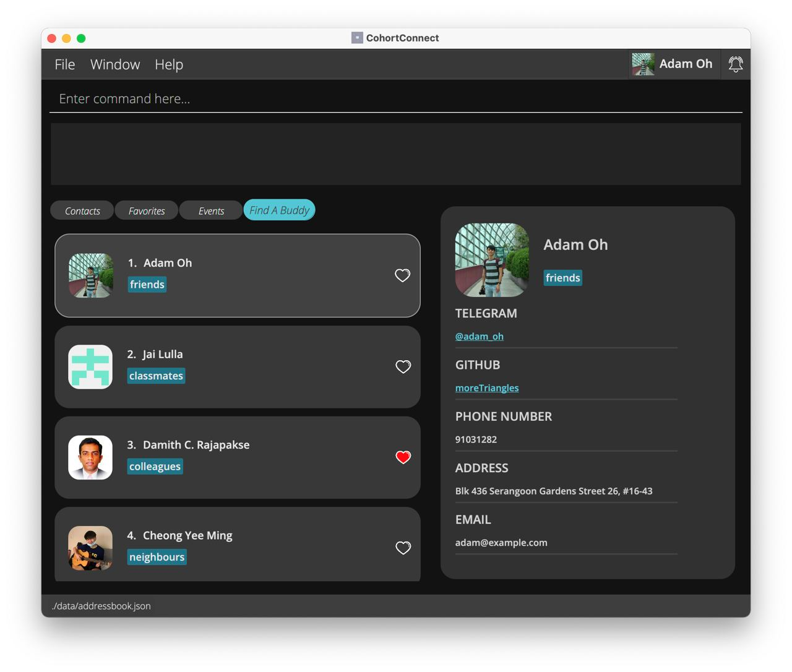Click the TELEGRAM section heading
This screenshot has height=672, width=792.
point(486,314)
